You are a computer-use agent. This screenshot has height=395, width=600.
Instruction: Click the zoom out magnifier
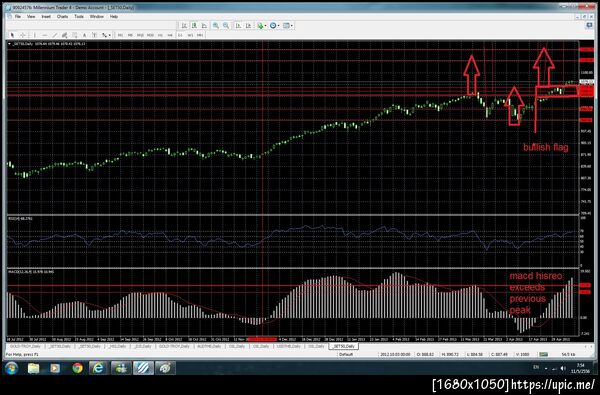(226, 26)
